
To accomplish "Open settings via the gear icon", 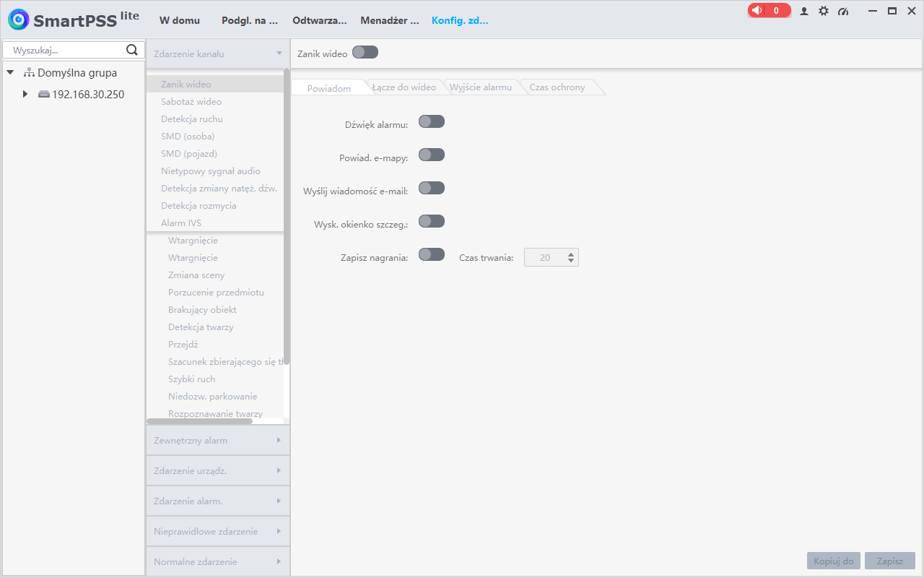I will (x=824, y=12).
